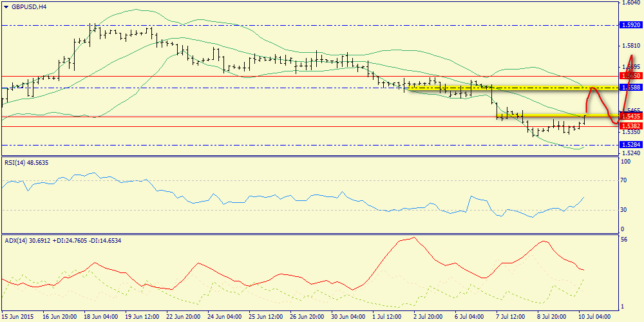Click the 15 Jun 2015 date label
The height and width of the screenshot is (322, 644).
19,317
